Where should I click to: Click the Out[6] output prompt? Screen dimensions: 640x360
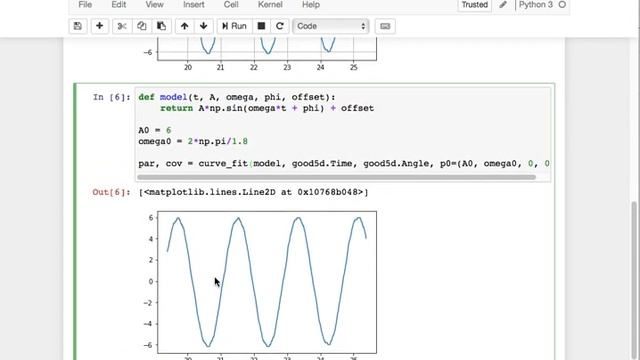111,192
